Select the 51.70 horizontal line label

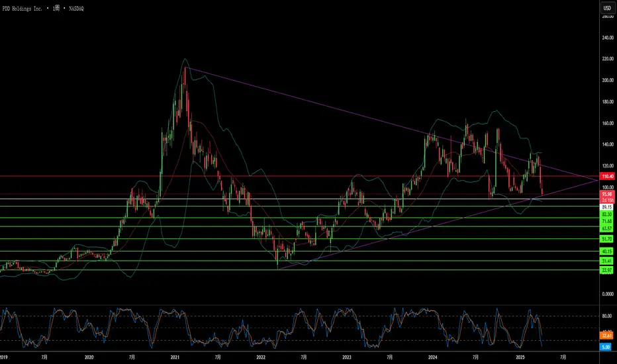tap(606, 238)
